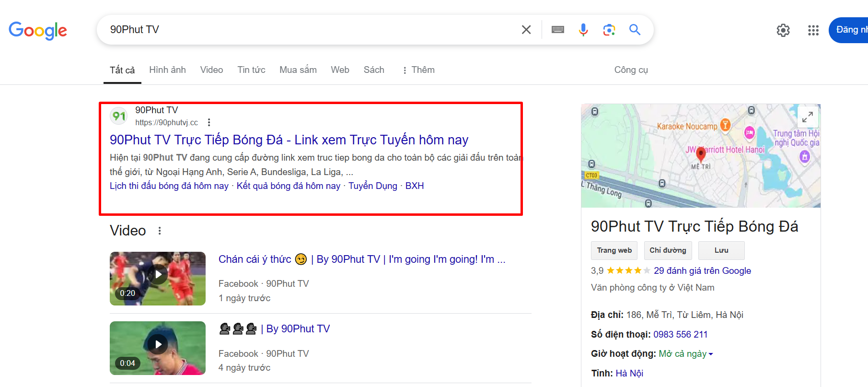868x387 pixels.
Task: Click the Lưu save button
Action: (721, 250)
